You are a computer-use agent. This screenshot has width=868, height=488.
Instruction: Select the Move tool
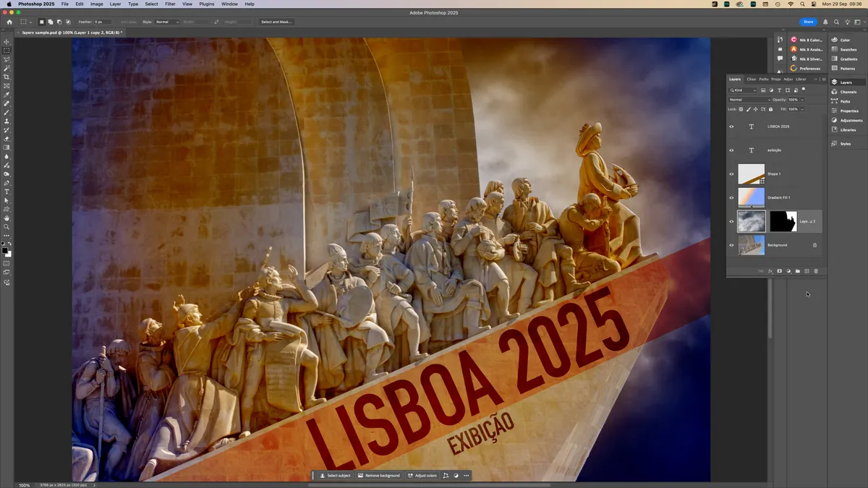(7, 42)
